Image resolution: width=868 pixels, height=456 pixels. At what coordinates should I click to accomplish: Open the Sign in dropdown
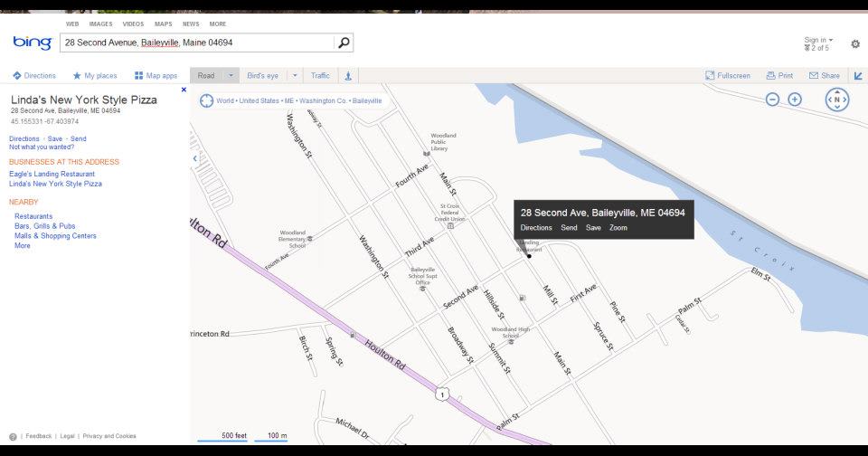tap(818, 40)
